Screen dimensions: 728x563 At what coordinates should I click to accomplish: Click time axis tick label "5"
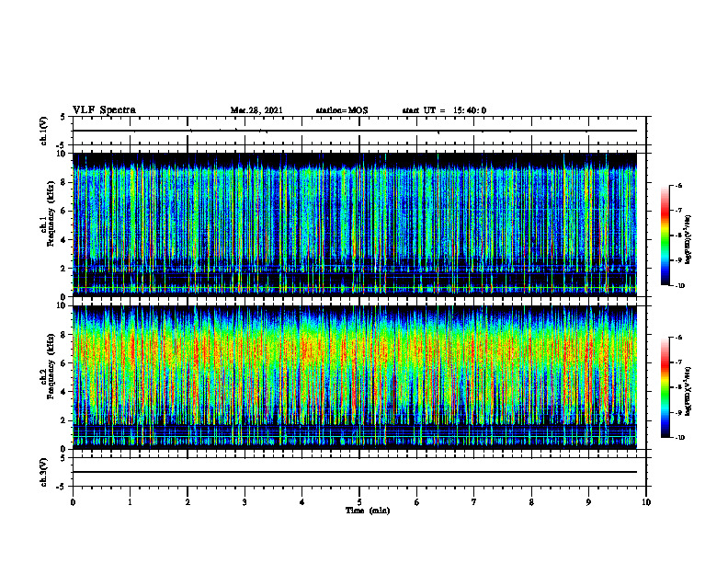359,502
